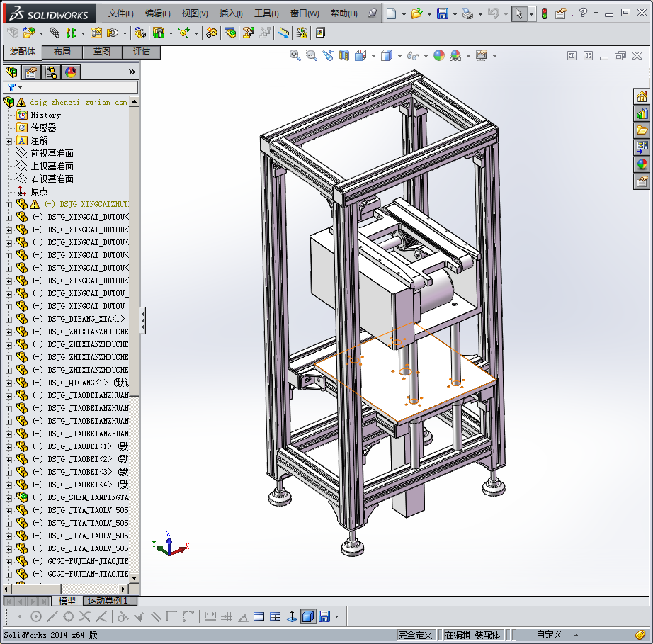Expand the DSJG_JIAOBEI<1> component
This screenshot has width=653, height=644.
tap(8, 447)
